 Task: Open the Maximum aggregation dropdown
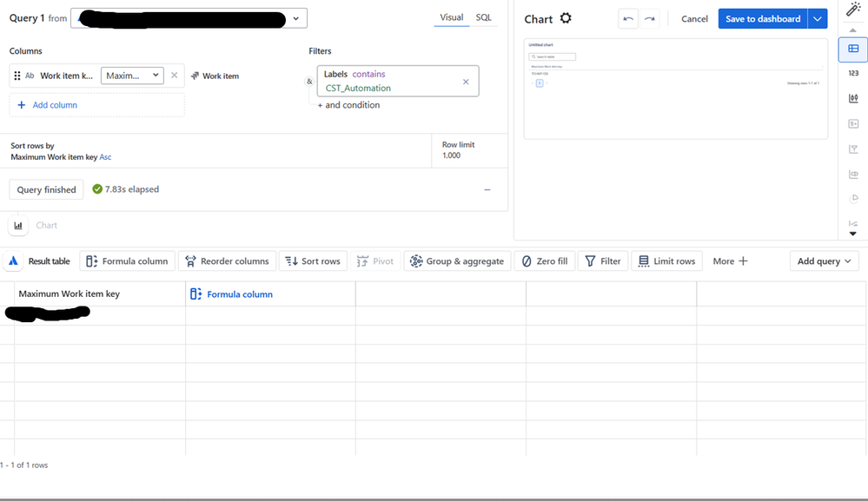click(132, 76)
